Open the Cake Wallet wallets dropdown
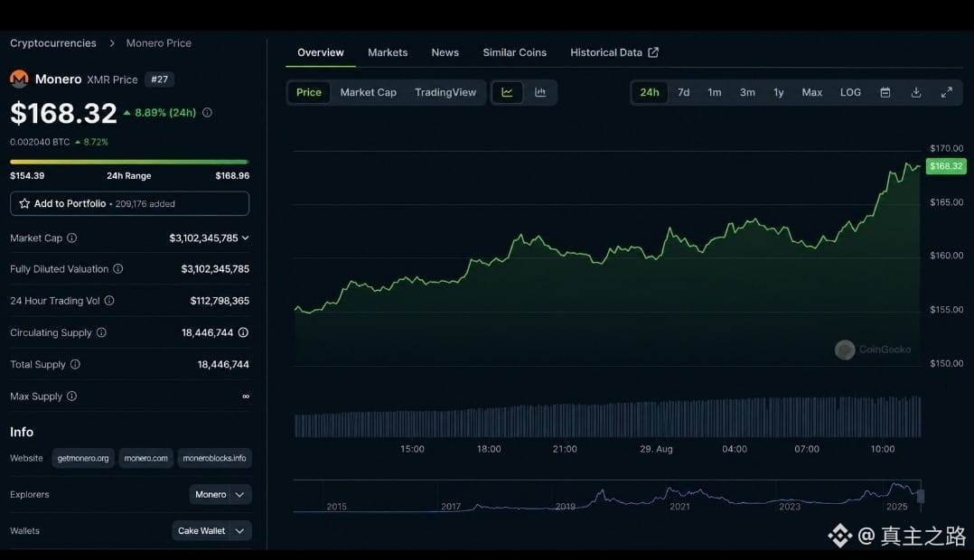This screenshot has height=560, width=974. coord(211,531)
